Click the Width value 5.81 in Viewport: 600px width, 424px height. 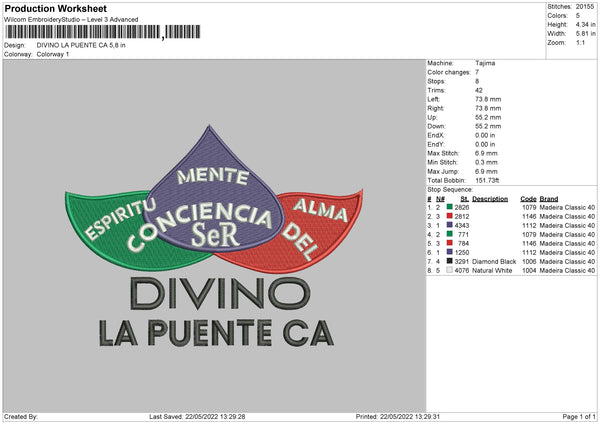pyautogui.click(x=585, y=34)
